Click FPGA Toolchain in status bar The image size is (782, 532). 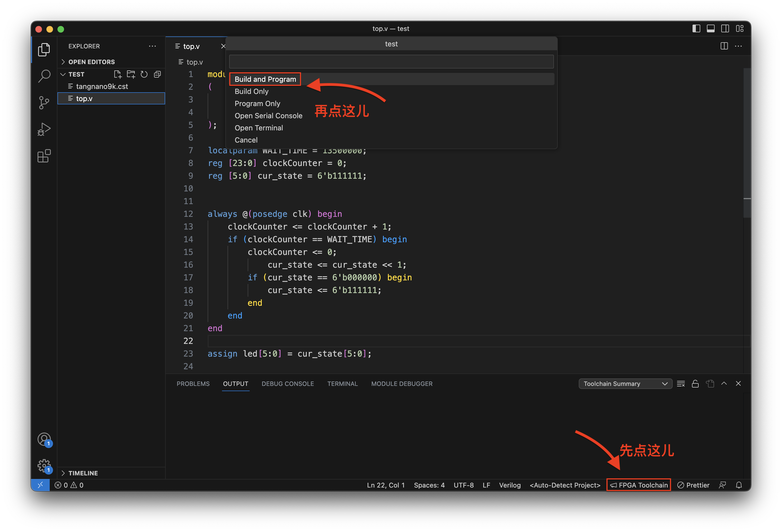click(x=639, y=485)
